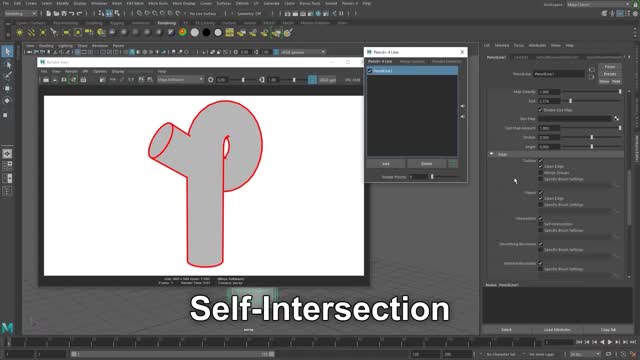
Task: Click the exposure icon in Render View toolbar
Action: coord(211,80)
